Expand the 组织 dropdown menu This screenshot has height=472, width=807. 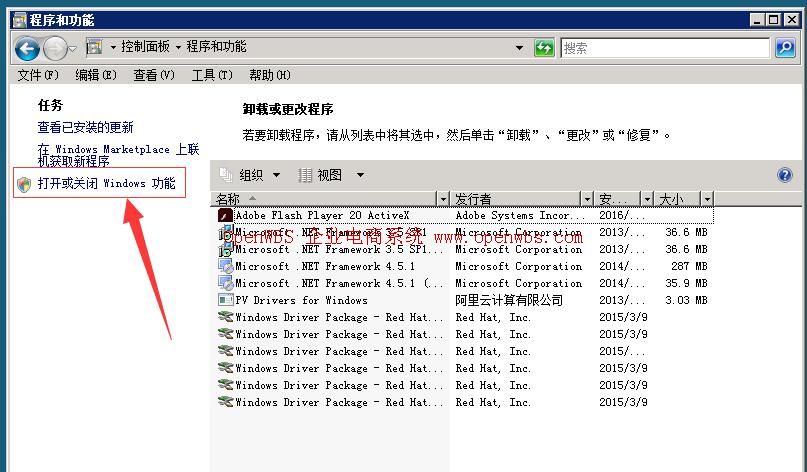click(x=277, y=175)
